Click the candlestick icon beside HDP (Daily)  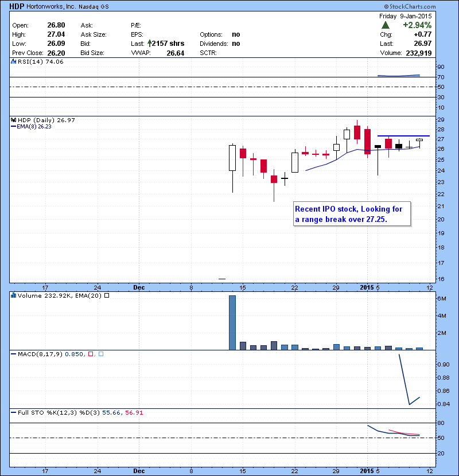(13, 120)
